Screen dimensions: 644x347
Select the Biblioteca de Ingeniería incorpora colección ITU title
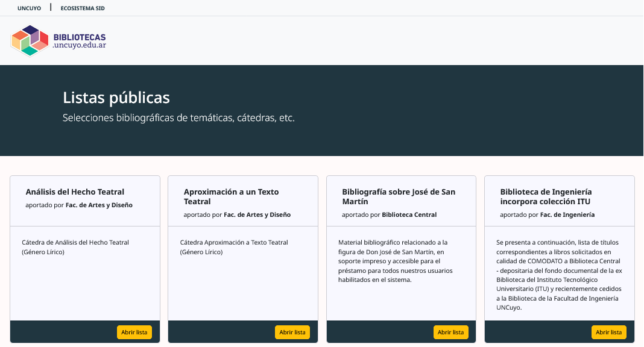point(546,196)
